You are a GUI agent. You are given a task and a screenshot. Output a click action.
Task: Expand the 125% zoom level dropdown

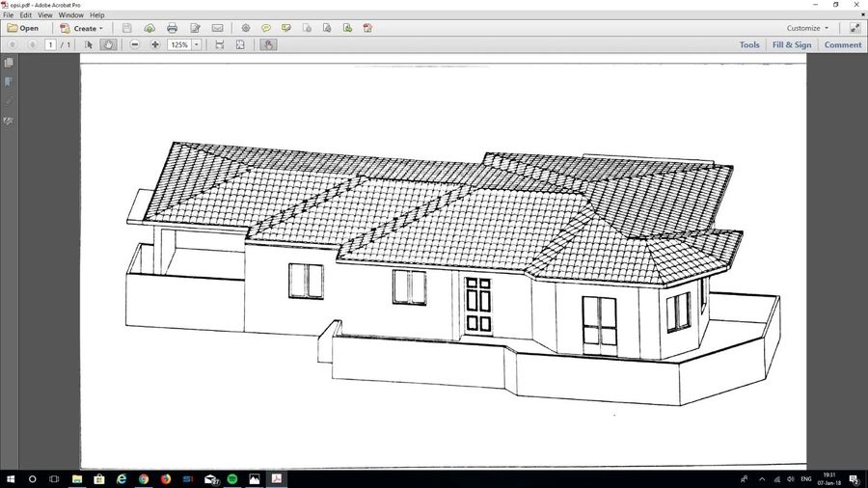pos(197,44)
